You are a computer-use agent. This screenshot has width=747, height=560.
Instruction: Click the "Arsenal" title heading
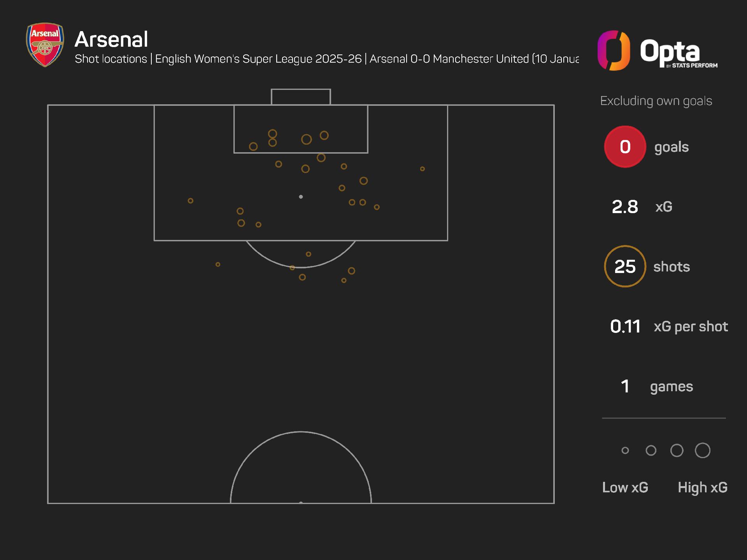(x=111, y=39)
